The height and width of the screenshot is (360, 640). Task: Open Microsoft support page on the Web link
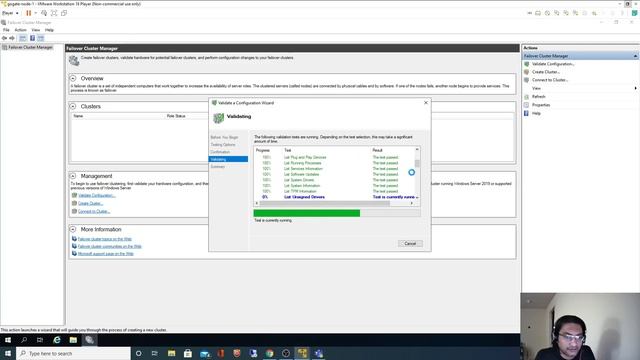click(105, 254)
